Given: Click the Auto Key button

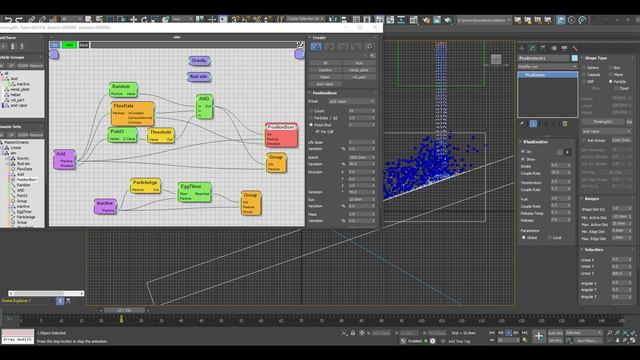Looking at the screenshot, I should click(x=556, y=333).
